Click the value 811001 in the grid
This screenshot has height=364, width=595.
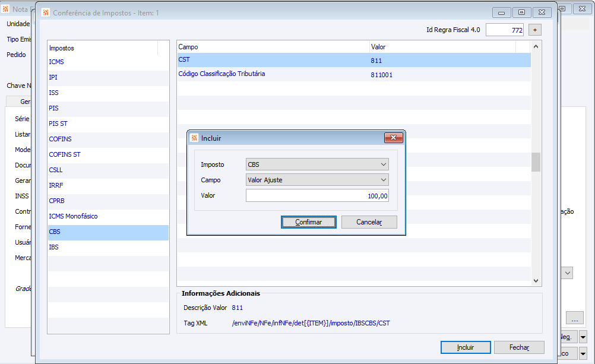coord(381,75)
